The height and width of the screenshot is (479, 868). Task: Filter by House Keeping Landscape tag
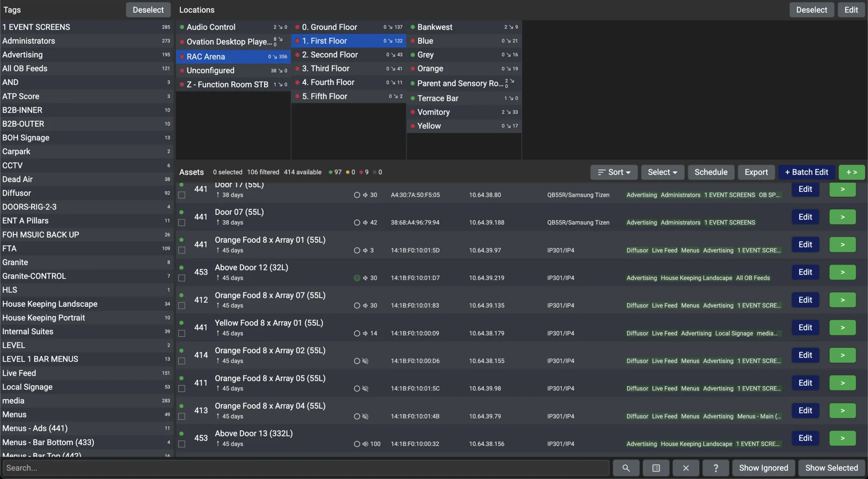click(x=86, y=304)
